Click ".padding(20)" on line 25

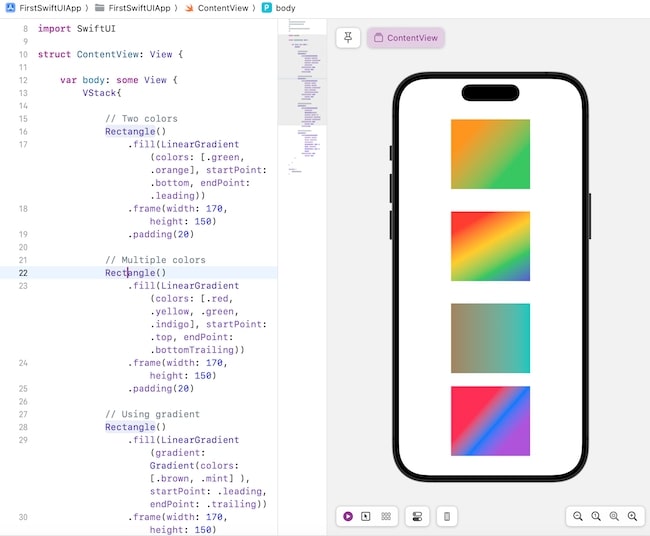pyautogui.click(x=161, y=388)
